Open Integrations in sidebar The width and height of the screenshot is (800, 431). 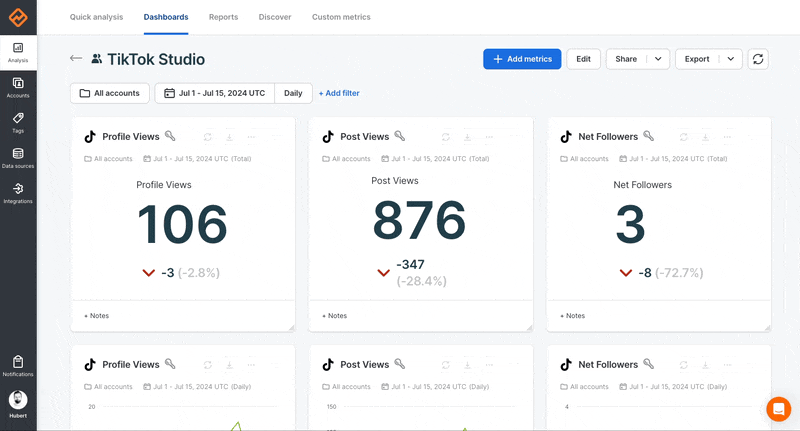[x=18, y=193]
